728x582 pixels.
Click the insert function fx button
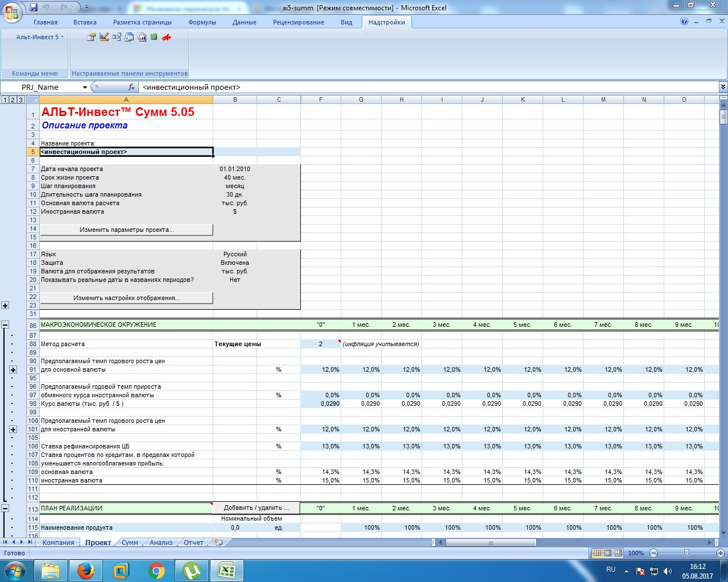(x=131, y=87)
